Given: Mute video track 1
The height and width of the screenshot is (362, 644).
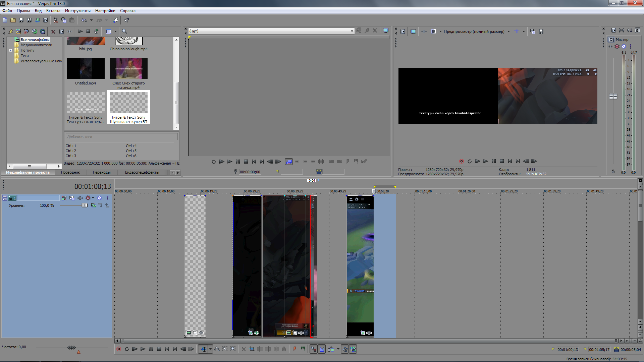Looking at the screenshot, I should 99,198.
